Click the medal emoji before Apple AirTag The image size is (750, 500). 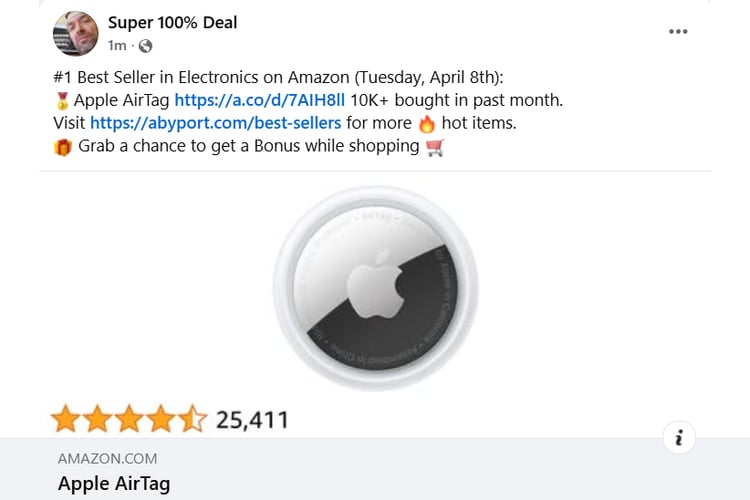(x=62, y=100)
